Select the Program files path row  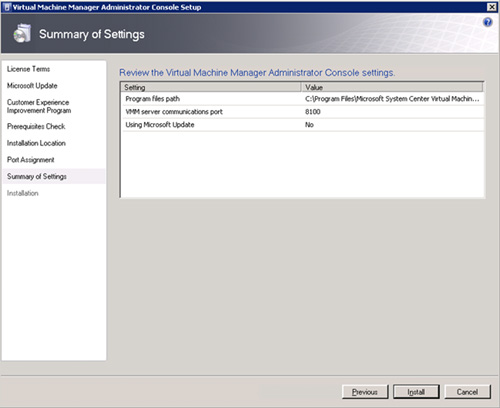pyautogui.click(x=303, y=99)
